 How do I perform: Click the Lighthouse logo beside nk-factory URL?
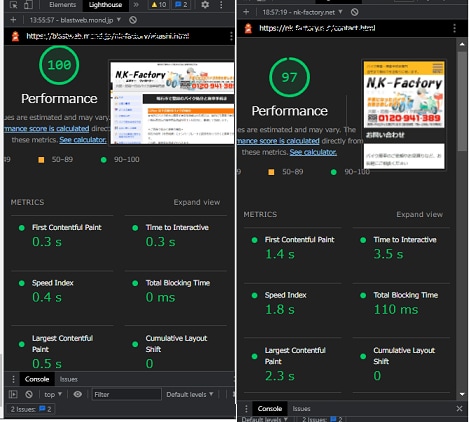[x=248, y=28]
